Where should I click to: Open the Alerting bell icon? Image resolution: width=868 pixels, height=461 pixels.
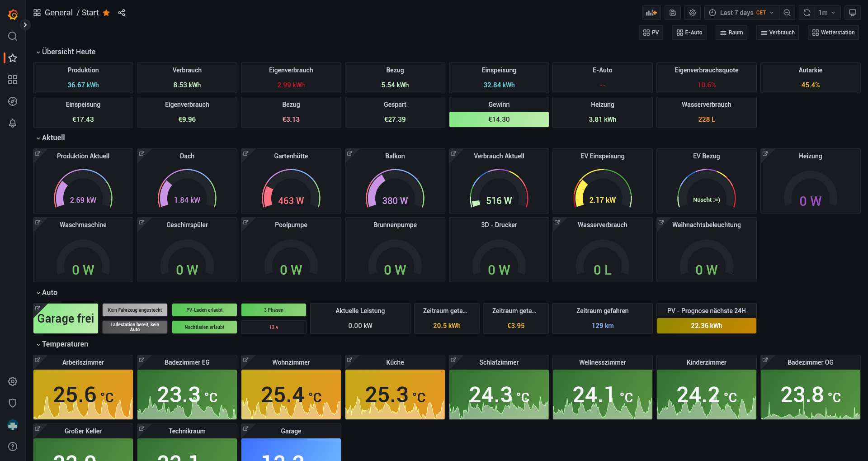pos(13,123)
